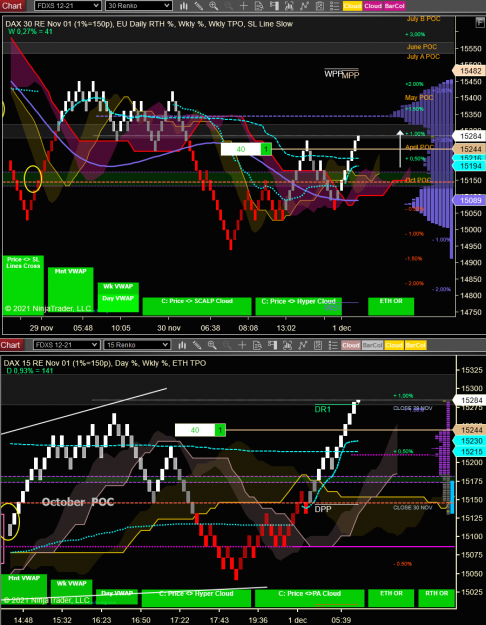Click the 'October POC' label in bottom chart
The image size is (486, 625).
[x=78, y=502]
